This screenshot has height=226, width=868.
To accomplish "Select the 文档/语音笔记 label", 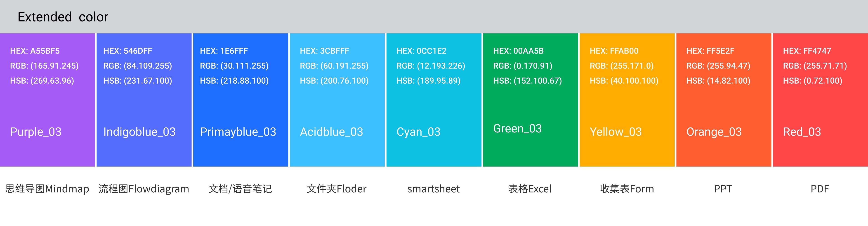I will pyautogui.click(x=240, y=189).
